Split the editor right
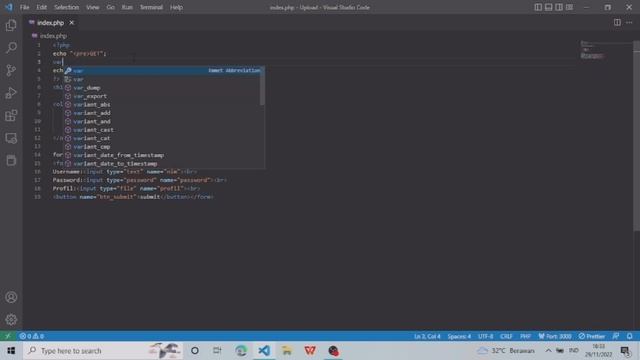640x360 pixels. click(x=617, y=22)
